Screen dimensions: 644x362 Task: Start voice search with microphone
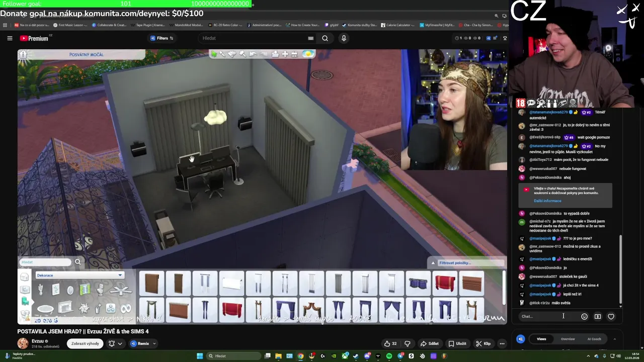coord(344,38)
